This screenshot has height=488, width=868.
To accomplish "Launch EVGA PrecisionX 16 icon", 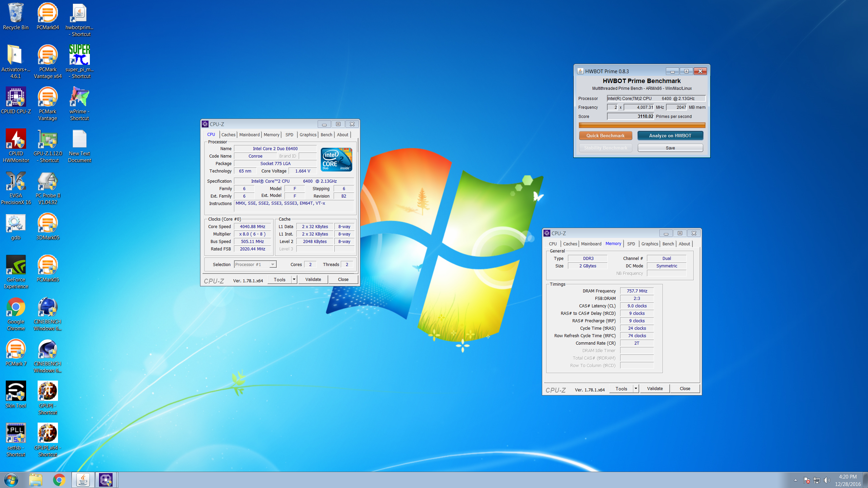I will click(x=16, y=188).
